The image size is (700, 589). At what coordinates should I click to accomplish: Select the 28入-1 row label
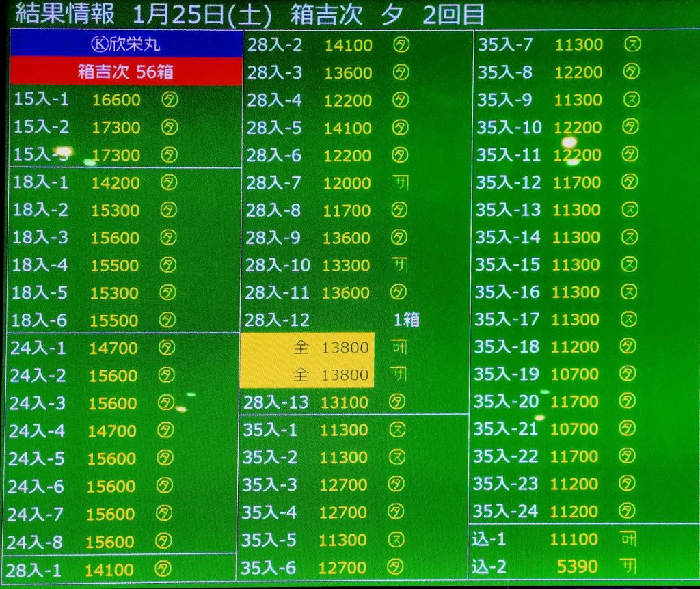tap(37, 569)
